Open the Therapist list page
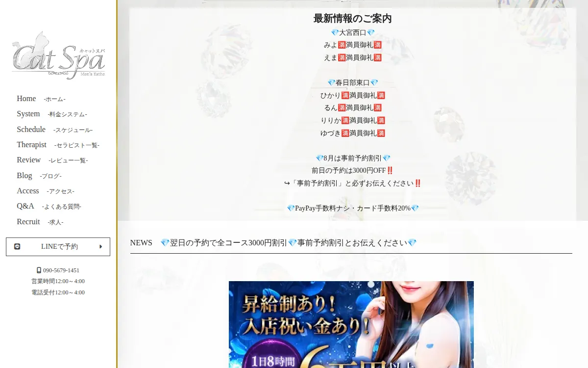 click(x=58, y=145)
